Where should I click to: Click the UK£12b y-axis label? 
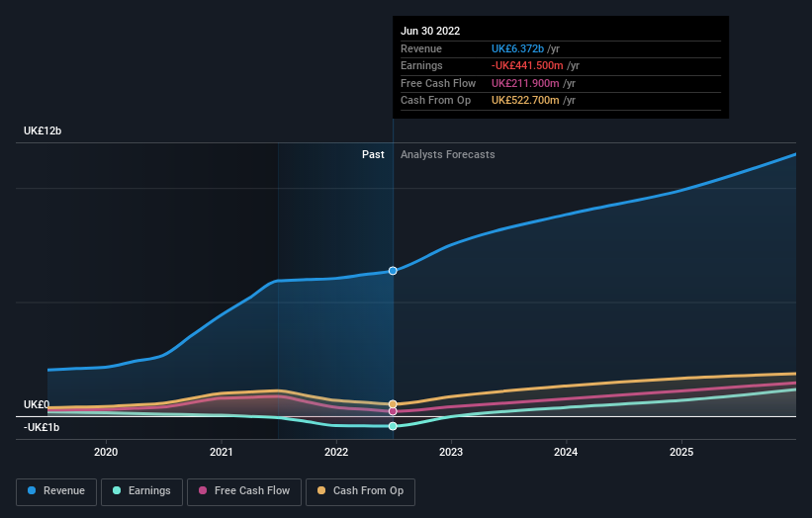click(x=43, y=130)
